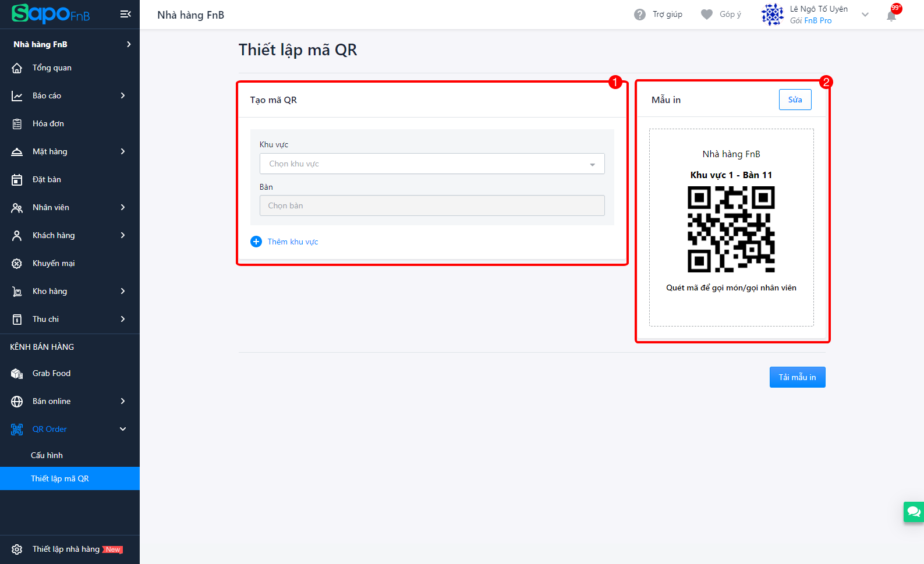Click the Bán online globe icon
924x564 pixels.
tap(17, 402)
